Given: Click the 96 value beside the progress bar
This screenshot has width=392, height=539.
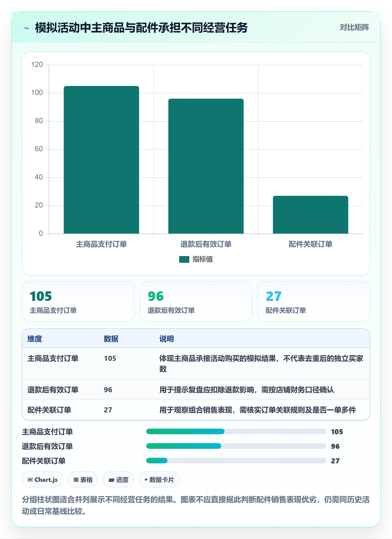Looking at the screenshot, I should 335,447.
